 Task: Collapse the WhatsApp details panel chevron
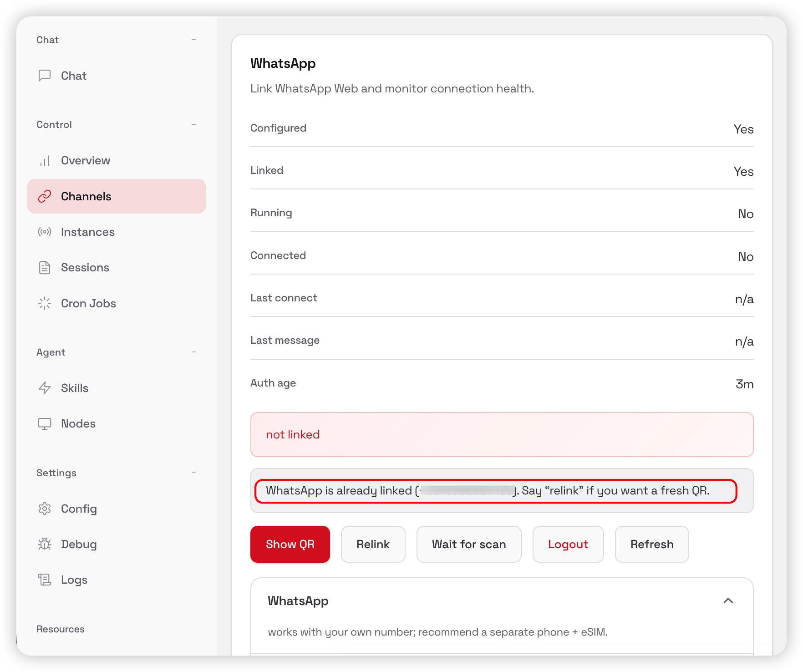[728, 601]
